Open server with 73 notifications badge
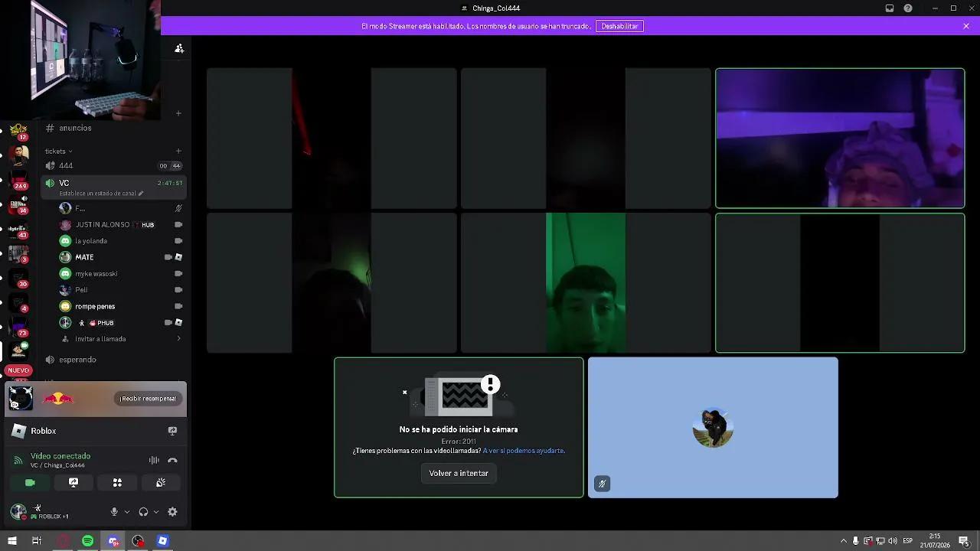 18,328
